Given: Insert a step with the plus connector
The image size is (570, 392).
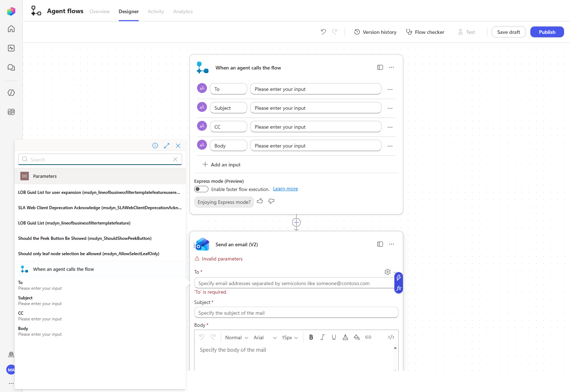Looking at the screenshot, I should click(296, 222).
